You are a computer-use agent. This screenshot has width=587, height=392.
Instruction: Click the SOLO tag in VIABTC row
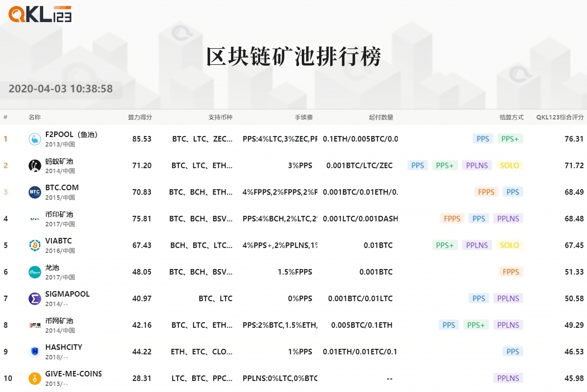coord(509,245)
